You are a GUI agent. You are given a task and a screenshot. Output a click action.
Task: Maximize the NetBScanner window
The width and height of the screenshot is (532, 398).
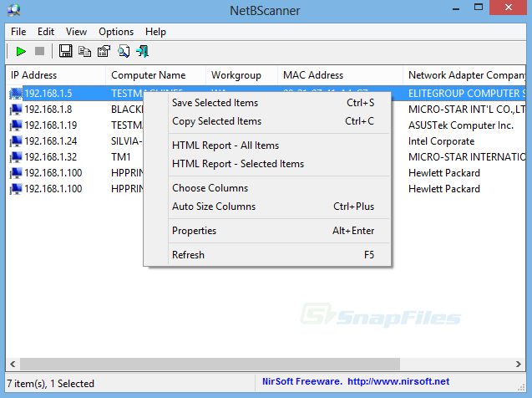479,8
